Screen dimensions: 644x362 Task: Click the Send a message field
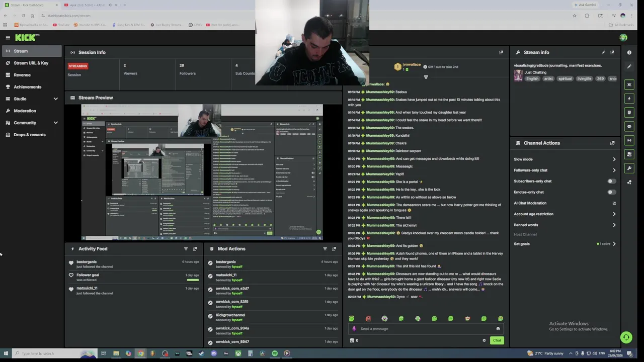point(426,329)
